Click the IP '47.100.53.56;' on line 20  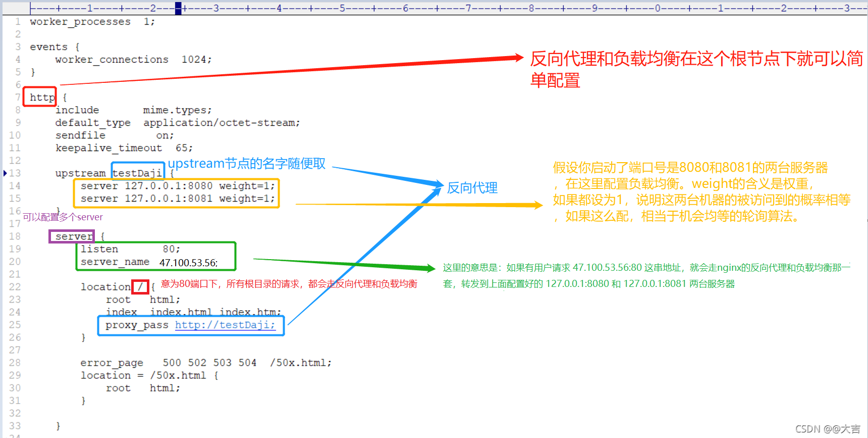click(x=189, y=263)
